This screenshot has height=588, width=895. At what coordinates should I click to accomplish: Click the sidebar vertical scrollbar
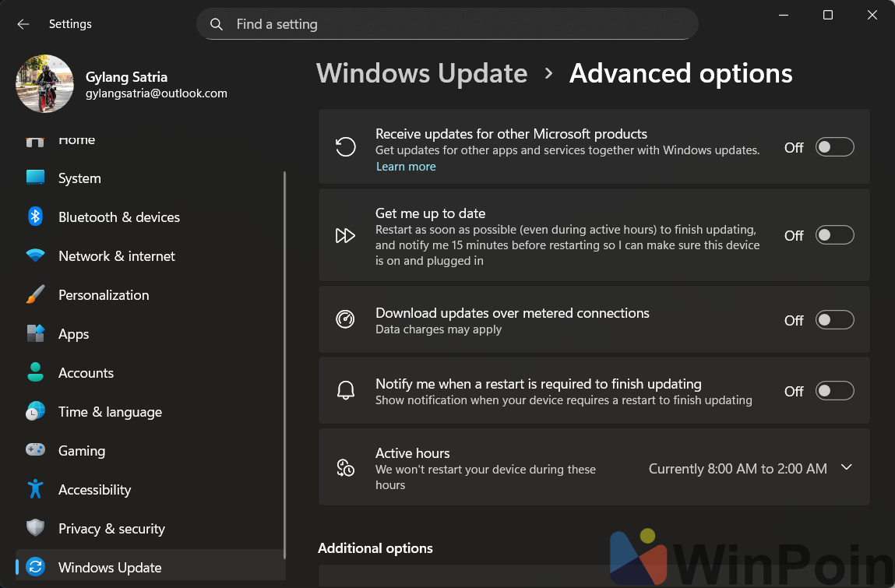(284, 364)
